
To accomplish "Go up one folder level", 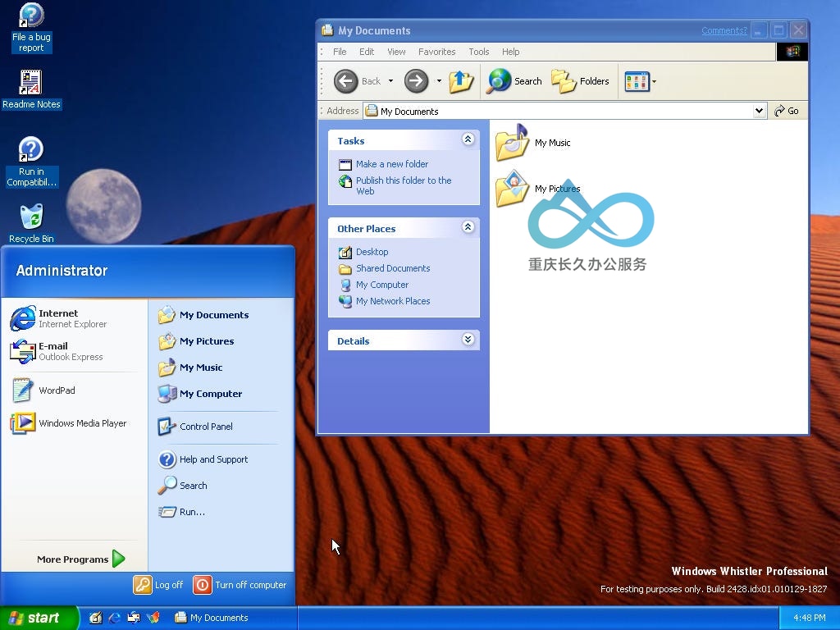I will click(x=461, y=81).
